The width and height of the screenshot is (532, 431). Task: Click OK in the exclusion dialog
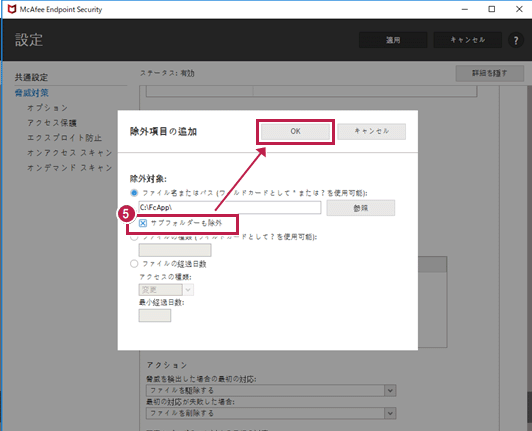pos(295,131)
